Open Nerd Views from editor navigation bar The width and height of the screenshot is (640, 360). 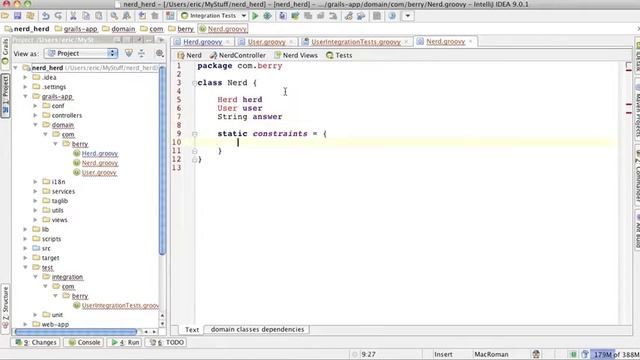coord(296,55)
